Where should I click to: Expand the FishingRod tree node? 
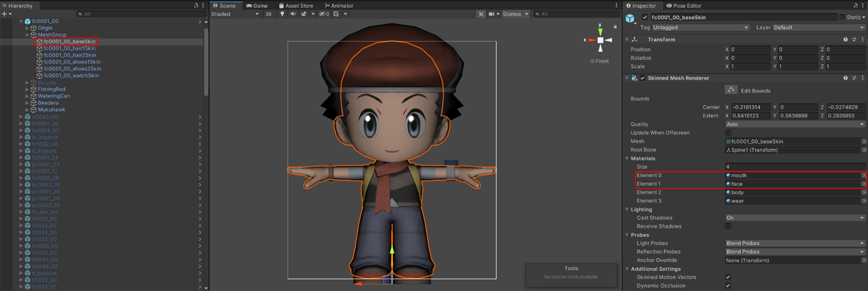click(x=27, y=89)
